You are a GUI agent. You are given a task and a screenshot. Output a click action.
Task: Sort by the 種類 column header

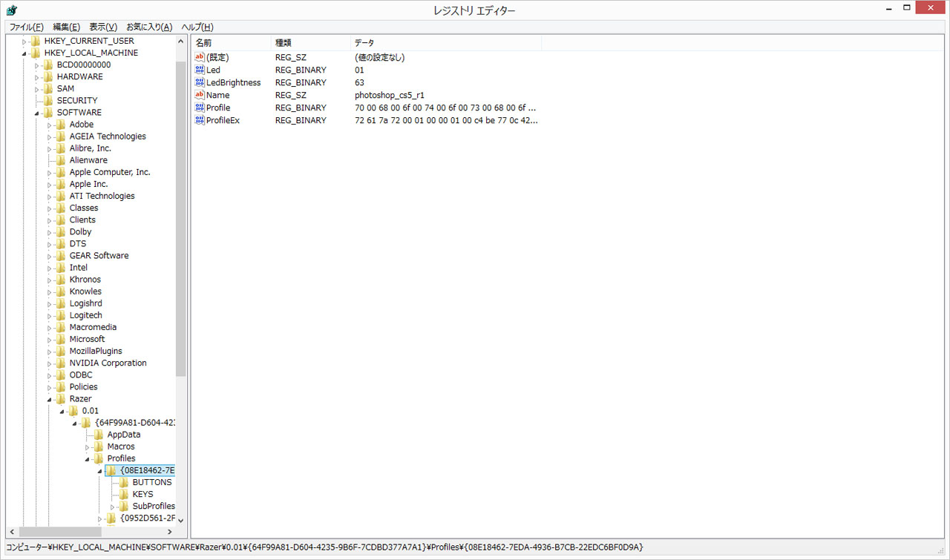(x=311, y=43)
